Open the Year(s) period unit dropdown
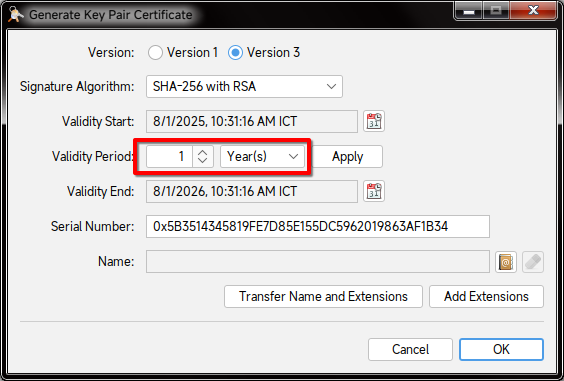Viewport: 564px width, 381px height. click(263, 157)
